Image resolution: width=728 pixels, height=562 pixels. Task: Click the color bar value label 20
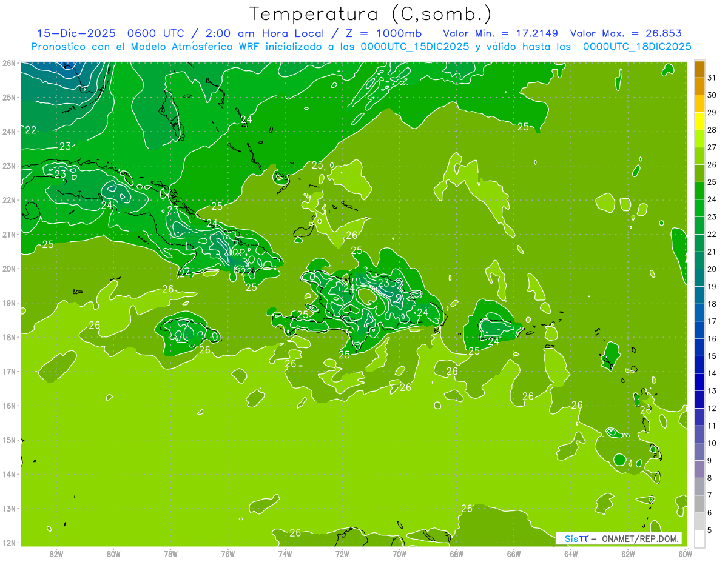(712, 269)
